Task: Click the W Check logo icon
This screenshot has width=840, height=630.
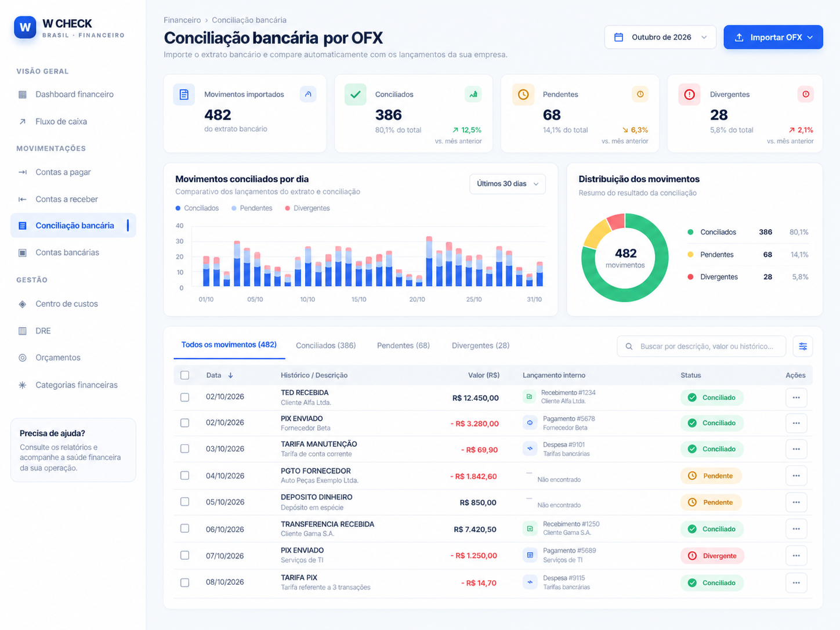Action: (x=25, y=27)
